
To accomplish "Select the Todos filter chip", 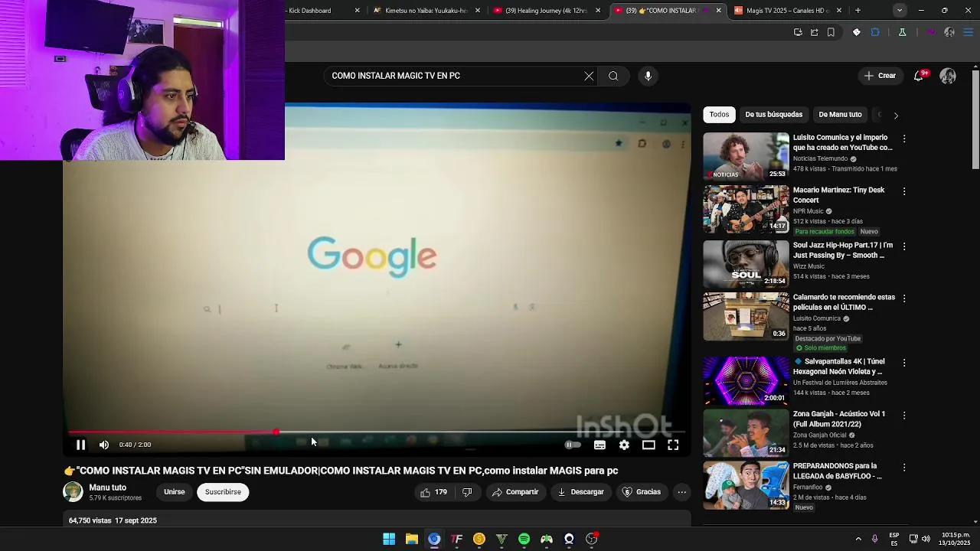I will click(x=719, y=115).
